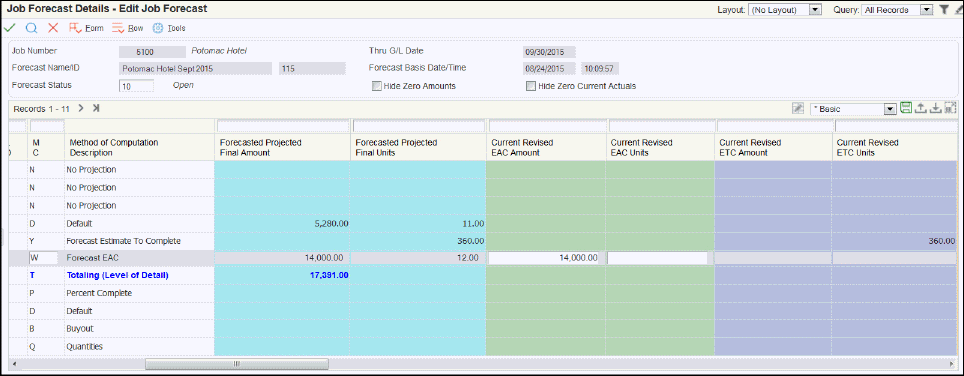The width and height of the screenshot is (964, 376).
Task: Click the import grid data icon
Action: click(x=935, y=108)
